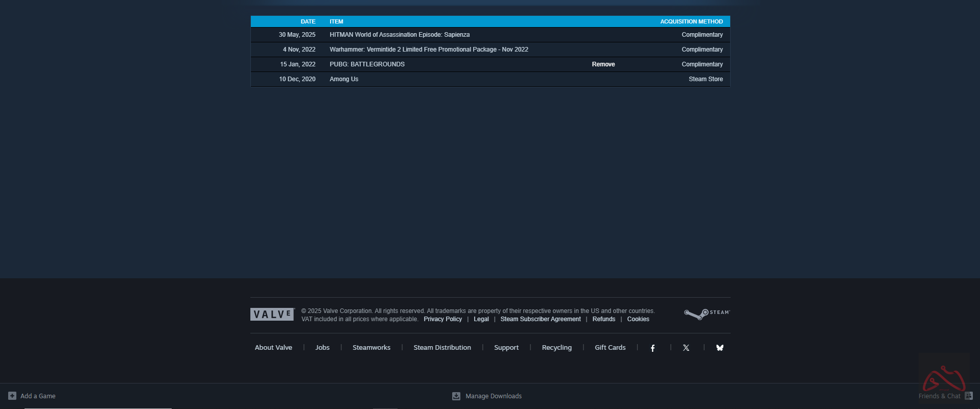Click the Steam logo in footer

(707, 314)
